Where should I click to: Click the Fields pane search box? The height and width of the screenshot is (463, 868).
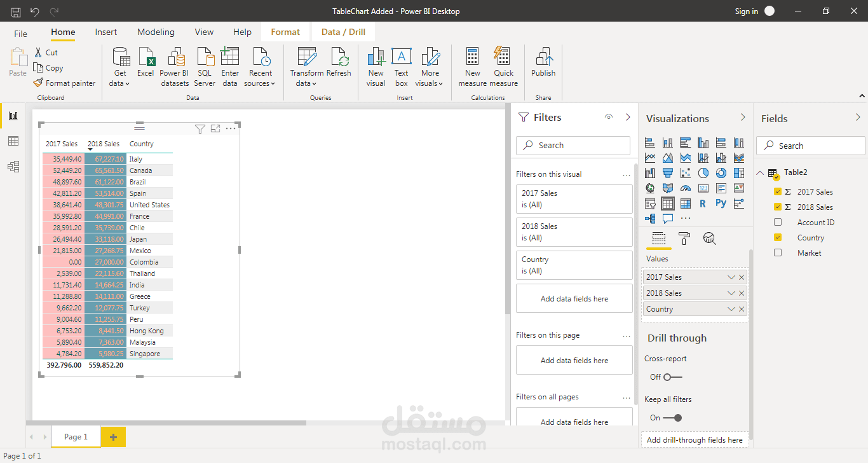pos(811,146)
